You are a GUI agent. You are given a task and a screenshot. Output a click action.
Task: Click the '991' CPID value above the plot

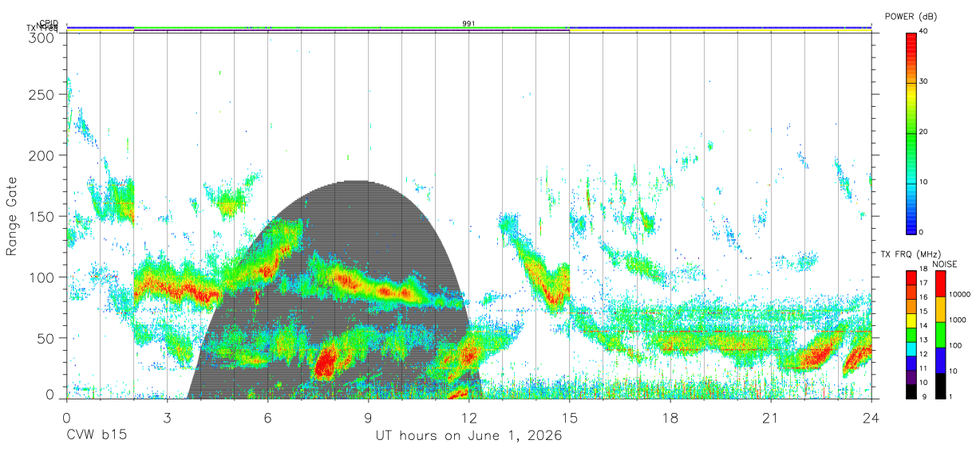469,24
